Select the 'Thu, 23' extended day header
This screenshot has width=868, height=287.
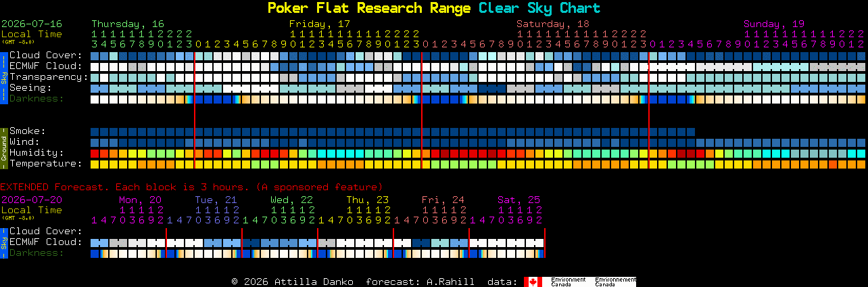(x=367, y=200)
